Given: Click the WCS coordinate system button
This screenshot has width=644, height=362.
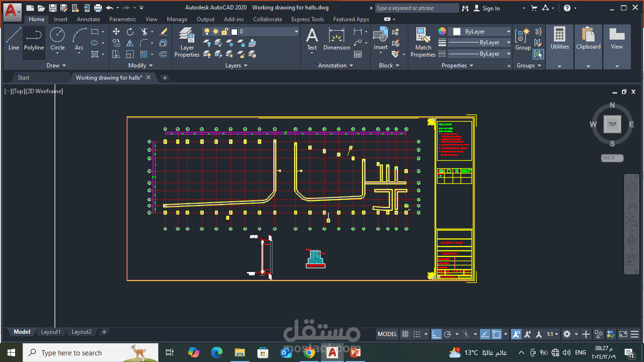Looking at the screenshot, I should click(612, 158).
